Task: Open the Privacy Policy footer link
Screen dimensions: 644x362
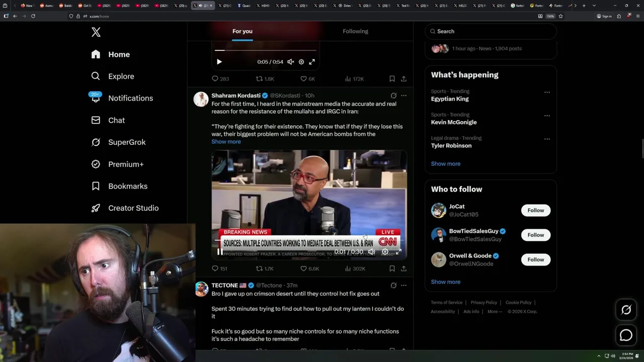Action: coord(484,303)
